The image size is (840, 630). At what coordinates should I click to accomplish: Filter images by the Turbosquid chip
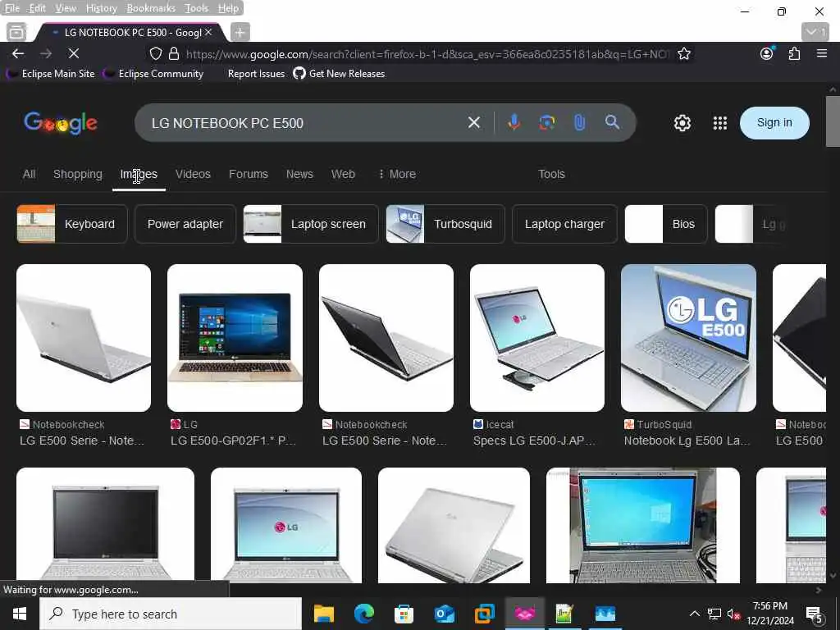[445, 224]
